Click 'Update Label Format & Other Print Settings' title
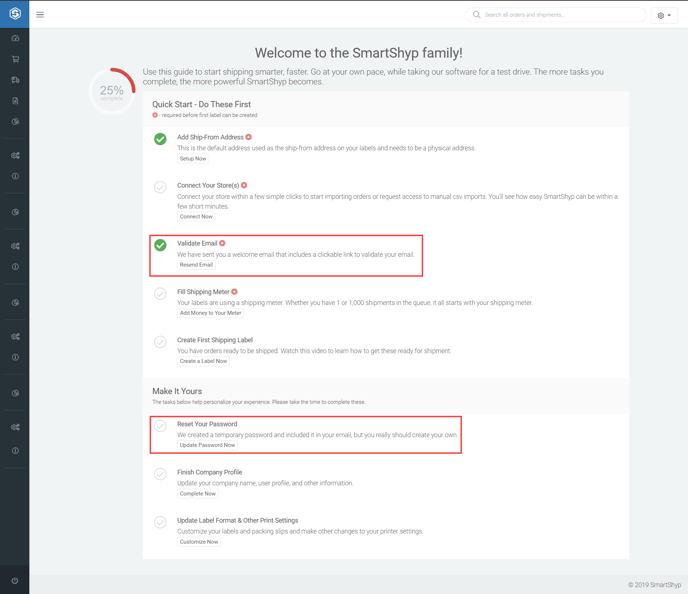This screenshot has height=594, width=688. click(237, 520)
